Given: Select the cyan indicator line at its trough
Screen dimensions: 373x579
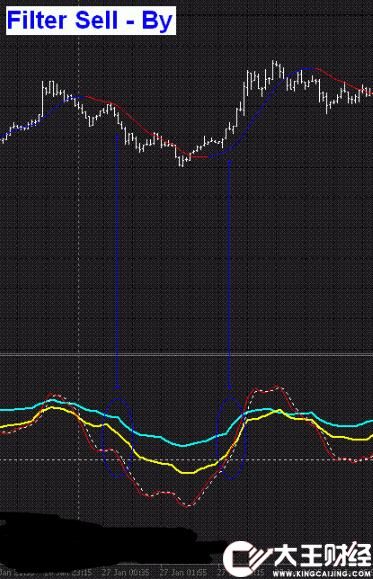Looking at the screenshot, I should click(183, 445).
